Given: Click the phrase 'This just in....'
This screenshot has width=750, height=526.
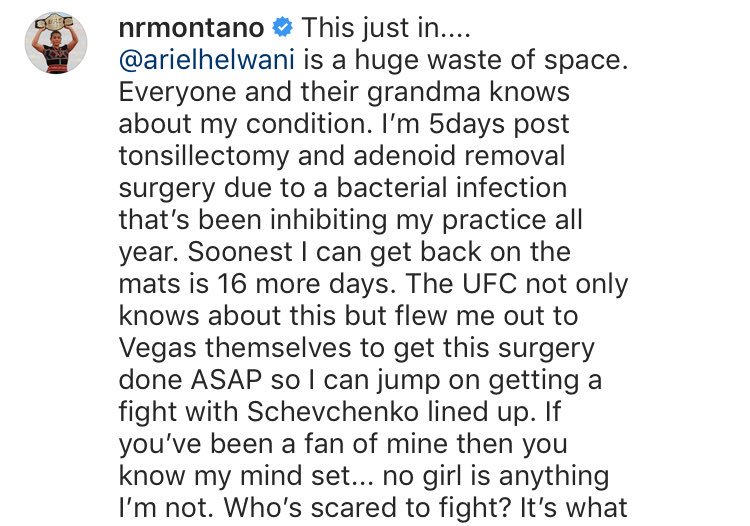Looking at the screenshot, I should click(x=386, y=28).
